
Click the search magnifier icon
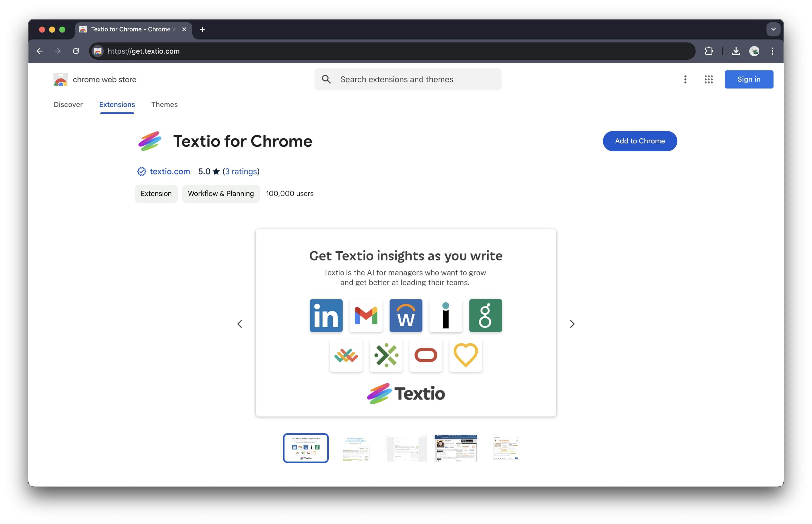(326, 79)
